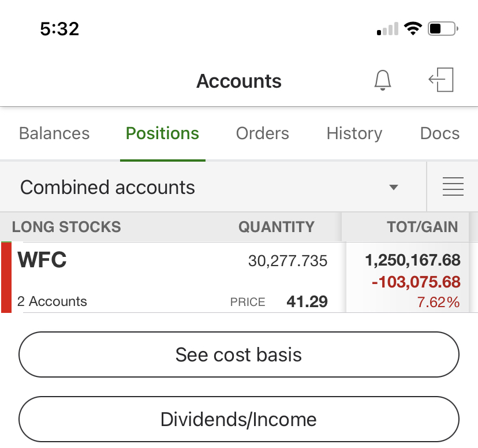Tap the 2 Accounts label under WFC
This screenshot has width=478, height=448.
click(x=52, y=301)
